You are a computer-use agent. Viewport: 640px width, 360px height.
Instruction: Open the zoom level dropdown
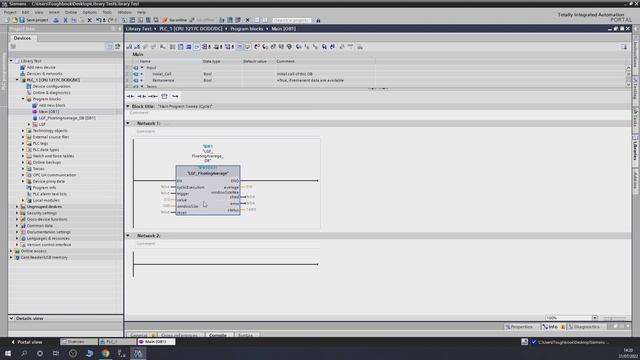click(x=595, y=318)
